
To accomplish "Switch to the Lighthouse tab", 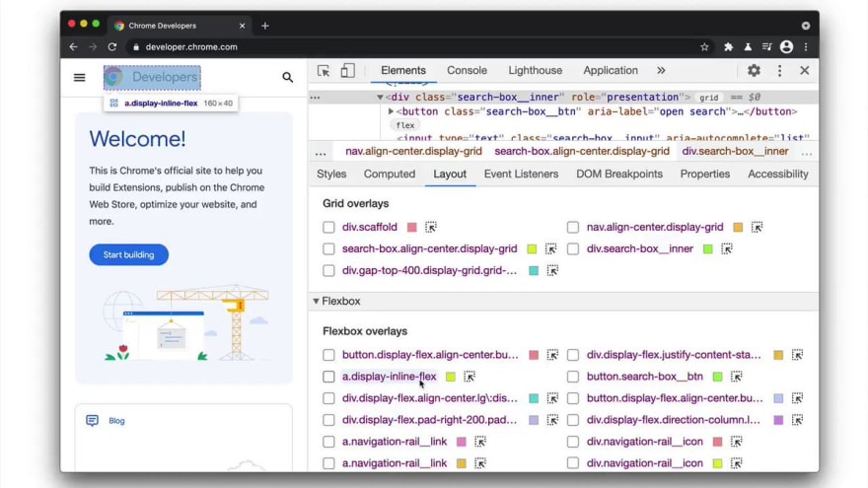I will 535,70.
